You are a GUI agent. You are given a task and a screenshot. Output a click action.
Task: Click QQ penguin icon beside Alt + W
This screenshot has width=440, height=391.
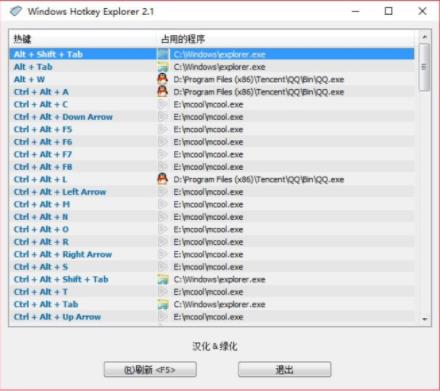click(x=163, y=79)
